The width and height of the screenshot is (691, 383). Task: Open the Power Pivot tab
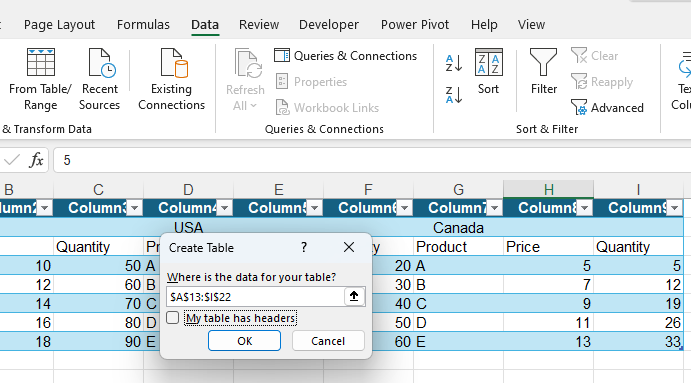(415, 25)
